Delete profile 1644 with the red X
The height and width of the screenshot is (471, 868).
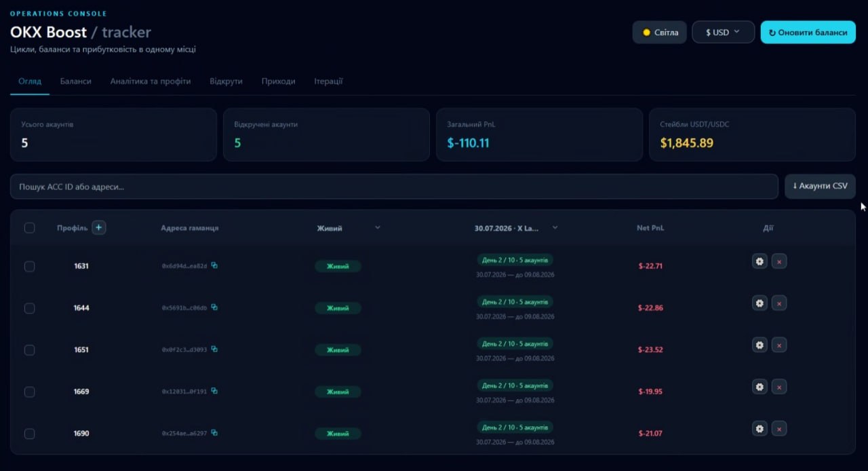[779, 303]
